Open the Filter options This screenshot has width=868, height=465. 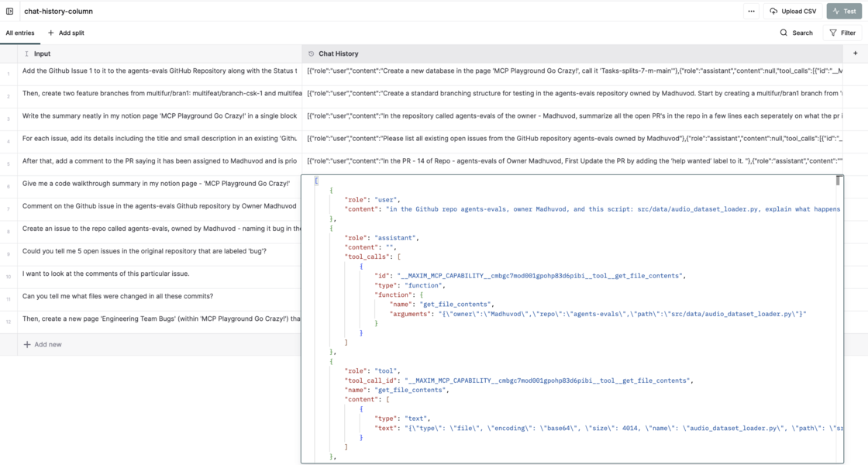click(842, 33)
